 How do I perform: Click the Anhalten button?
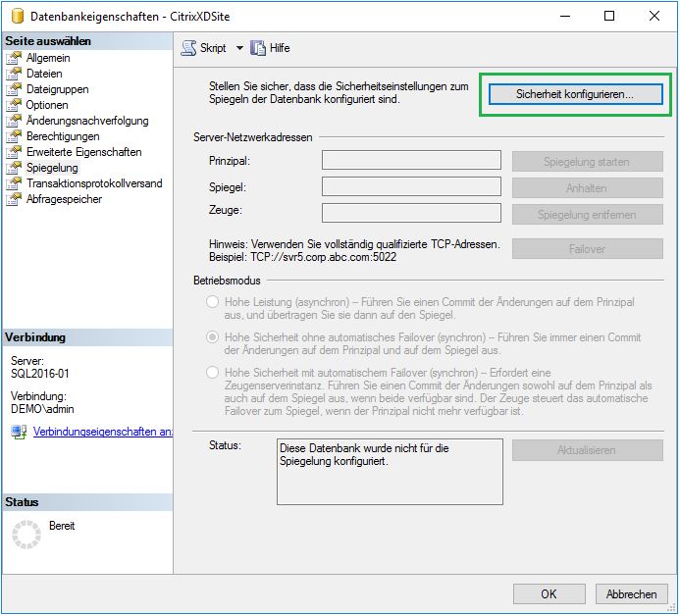tap(587, 188)
